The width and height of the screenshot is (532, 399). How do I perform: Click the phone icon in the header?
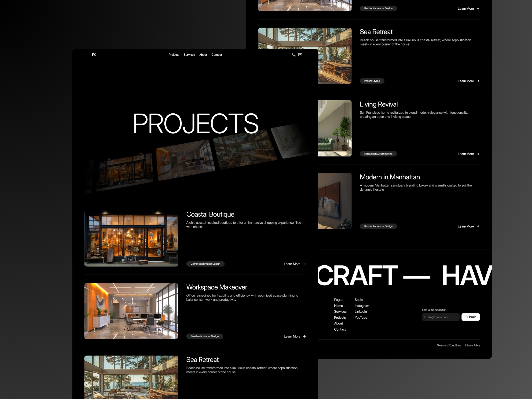[x=293, y=55]
